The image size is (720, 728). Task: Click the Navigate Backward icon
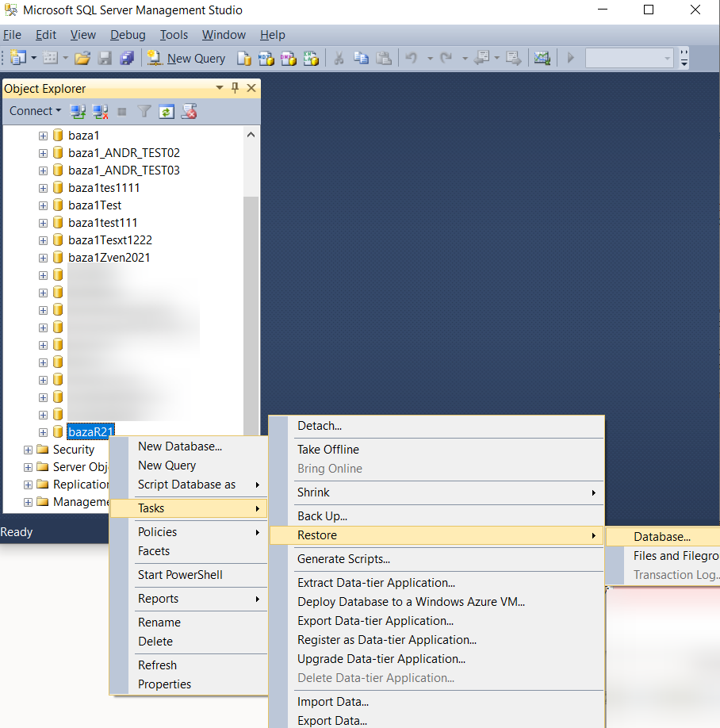point(482,58)
